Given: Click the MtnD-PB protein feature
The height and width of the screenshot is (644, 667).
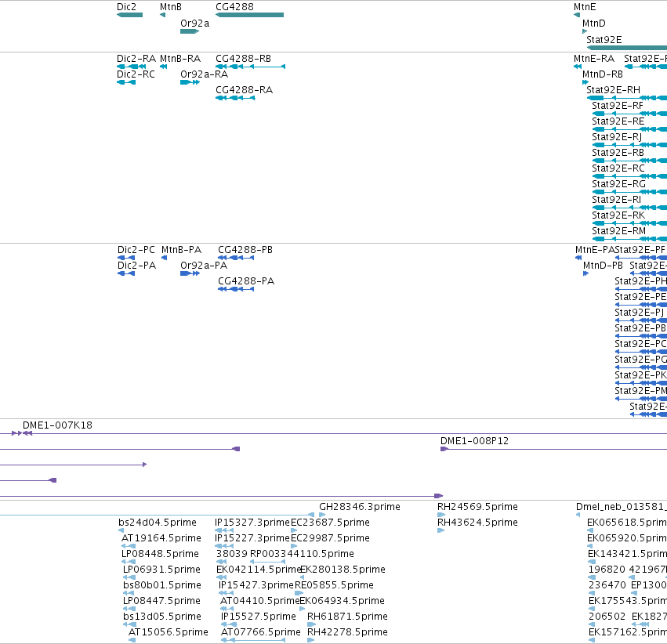Looking at the screenshot, I should (585, 273).
